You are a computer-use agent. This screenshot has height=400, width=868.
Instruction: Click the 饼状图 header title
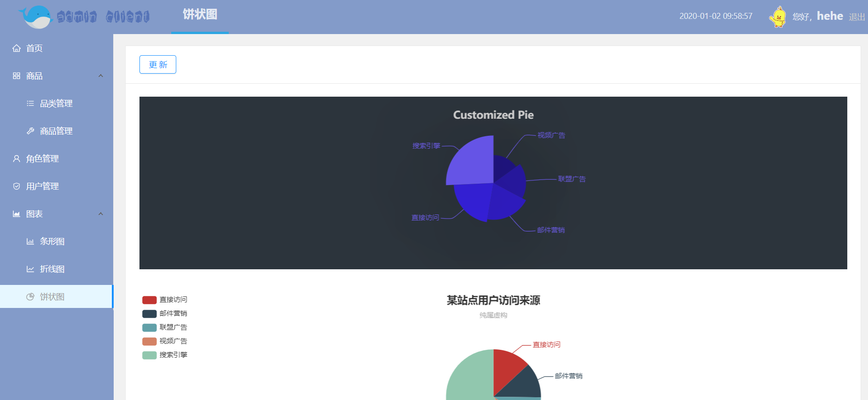click(200, 15)
